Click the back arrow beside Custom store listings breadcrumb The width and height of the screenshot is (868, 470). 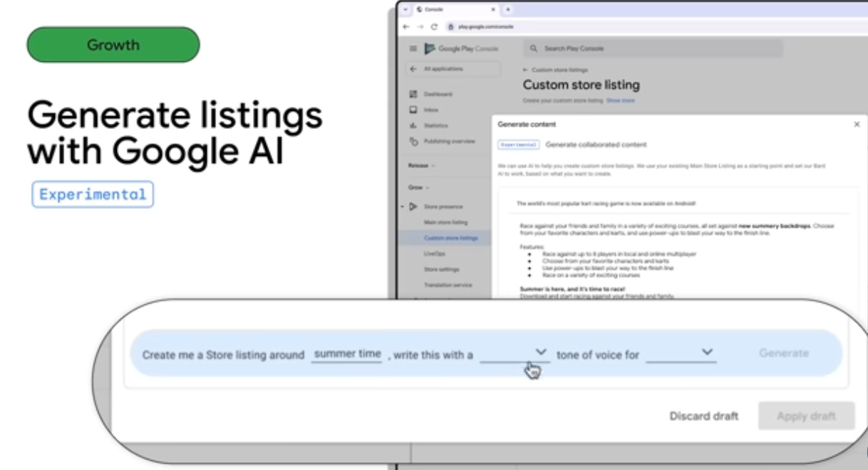526,70
